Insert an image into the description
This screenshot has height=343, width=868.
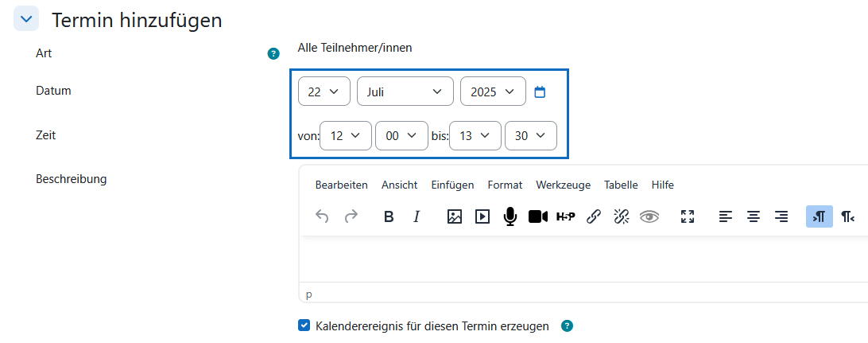click(x=455, y=216)
